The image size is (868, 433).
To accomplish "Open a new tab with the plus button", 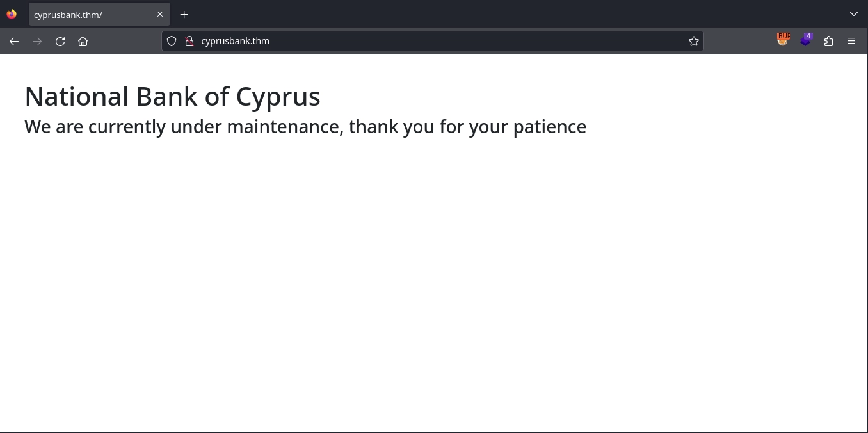I will [184, 14].
